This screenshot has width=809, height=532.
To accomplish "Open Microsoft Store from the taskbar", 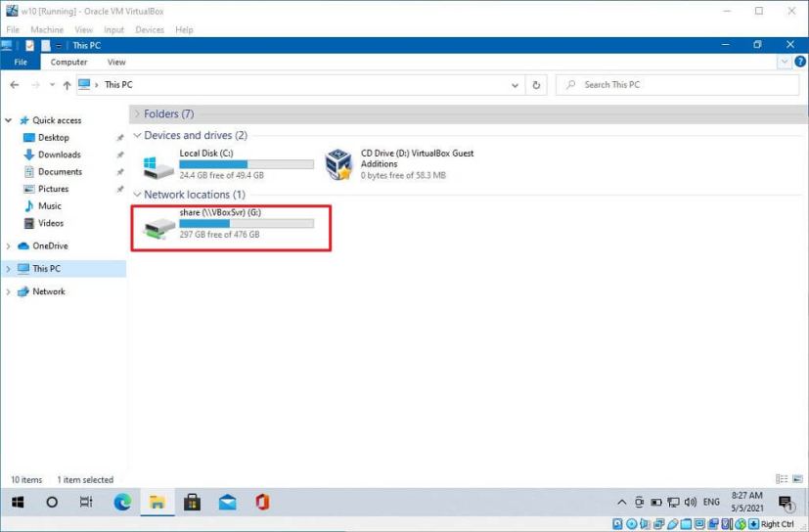I will (192, 502).
